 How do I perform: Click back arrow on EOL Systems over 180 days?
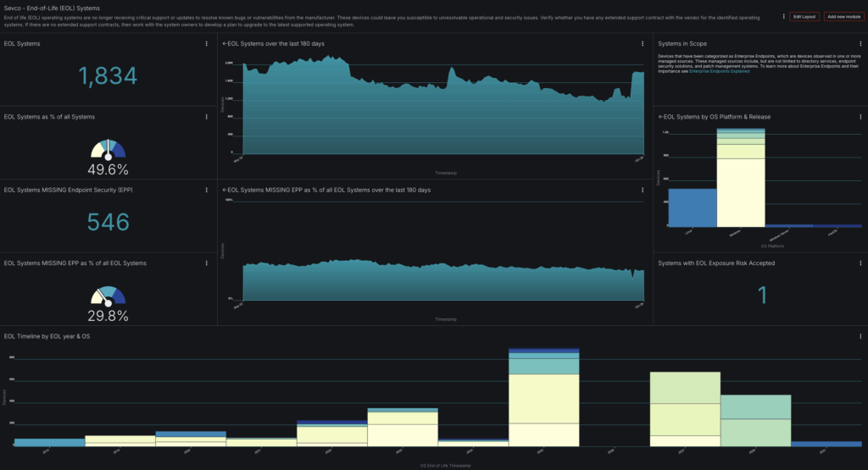coord(225,43)
